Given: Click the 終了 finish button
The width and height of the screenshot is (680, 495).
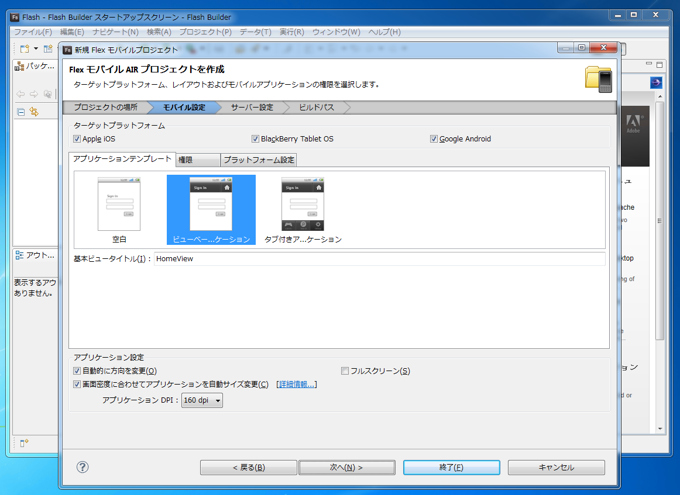Looking at the screenshot, I should [x=451, y=467].
